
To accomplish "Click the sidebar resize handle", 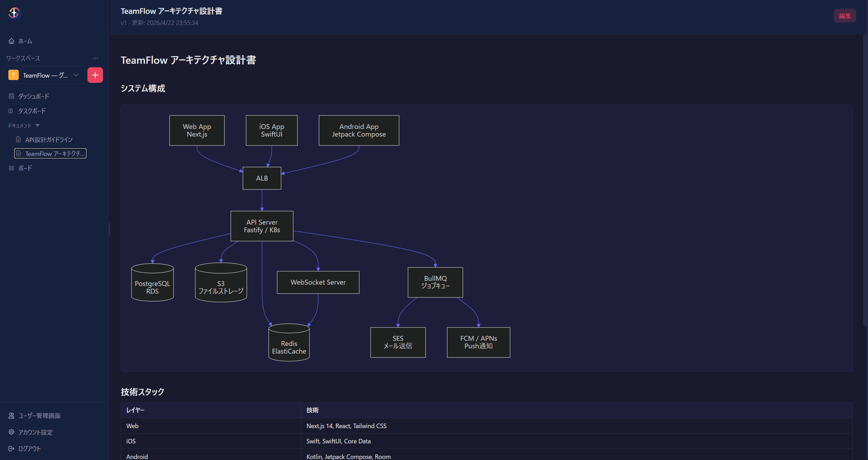I will pos(109,230).
